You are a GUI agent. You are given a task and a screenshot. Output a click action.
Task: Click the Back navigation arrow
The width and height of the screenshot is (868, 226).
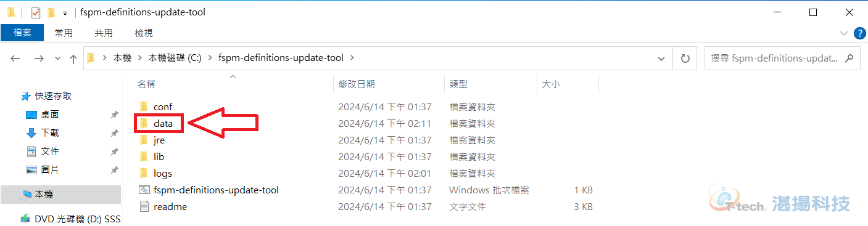click(15, 59)
